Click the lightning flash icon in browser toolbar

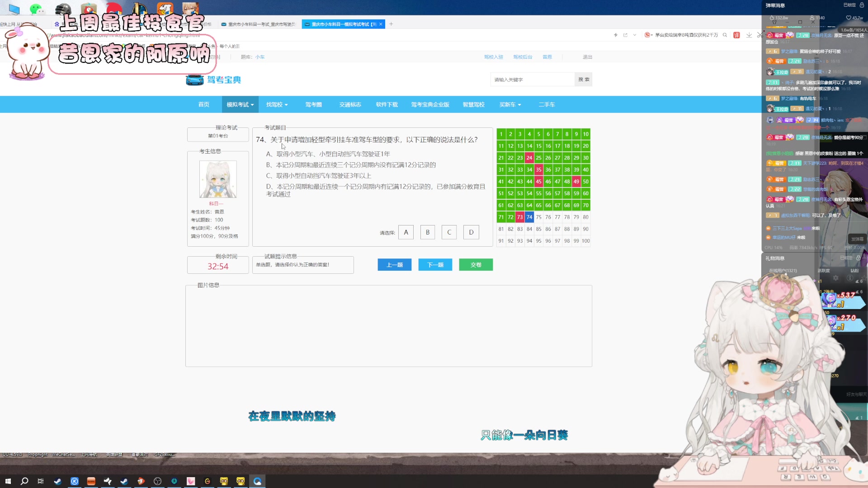point(616,35)
